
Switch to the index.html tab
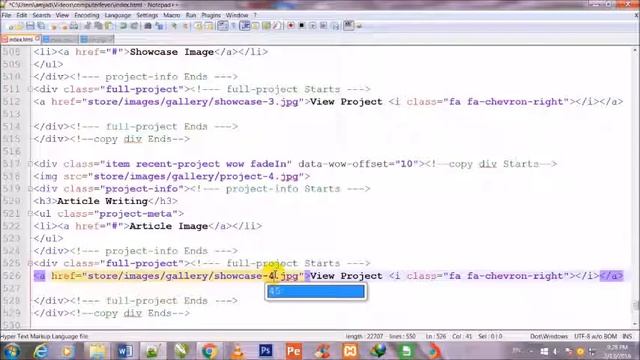point(20,39)
